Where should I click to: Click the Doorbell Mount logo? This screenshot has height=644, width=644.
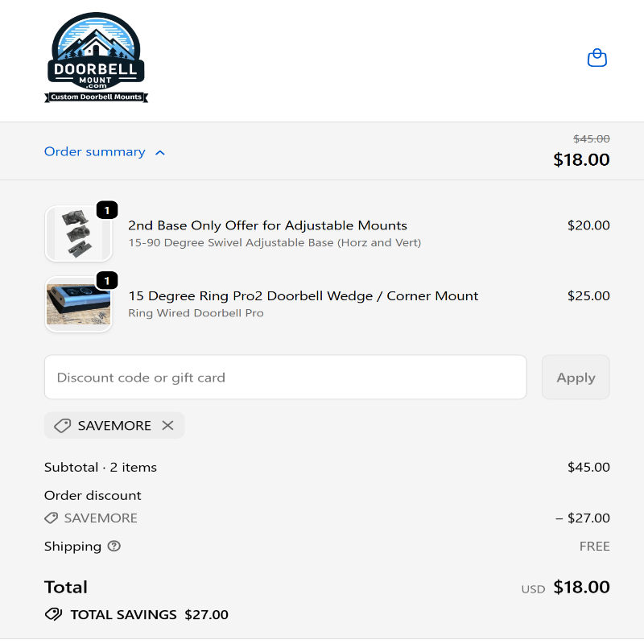pyautogui.click(x=97, y=59)
